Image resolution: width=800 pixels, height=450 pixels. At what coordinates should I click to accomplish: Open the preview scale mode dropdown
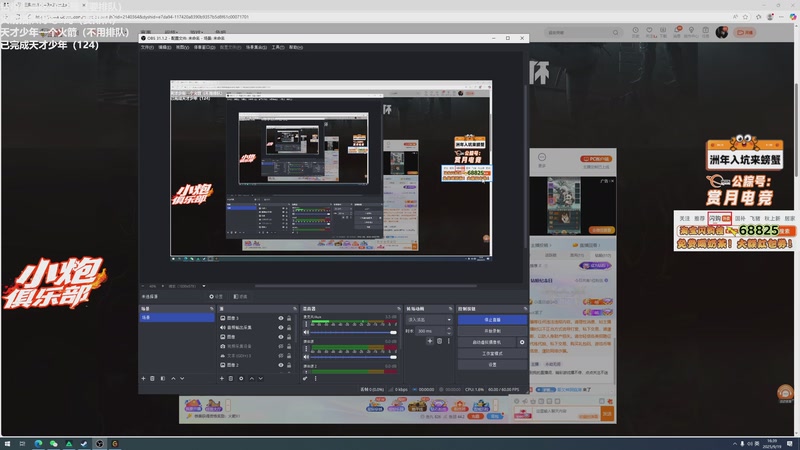point(187,286)
